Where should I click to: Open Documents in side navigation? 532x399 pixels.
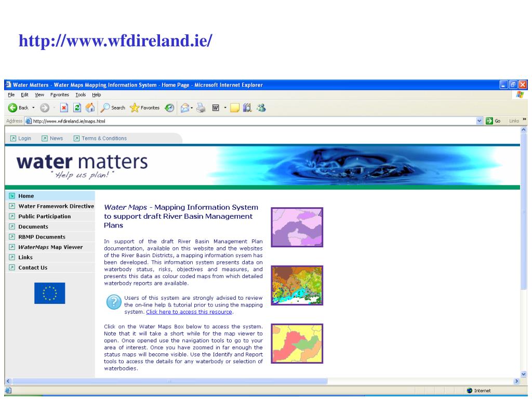pos(50,227)
